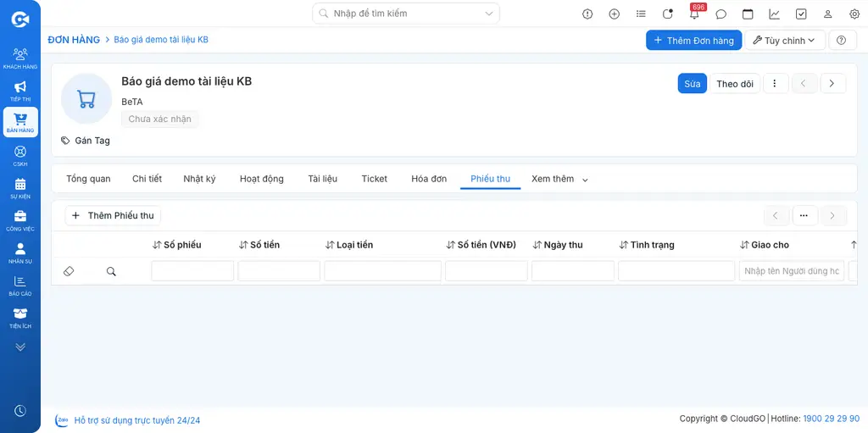Click the filter search magnifier icon
The width and height of the screenshot is (868, 433).
coord(111,271)
